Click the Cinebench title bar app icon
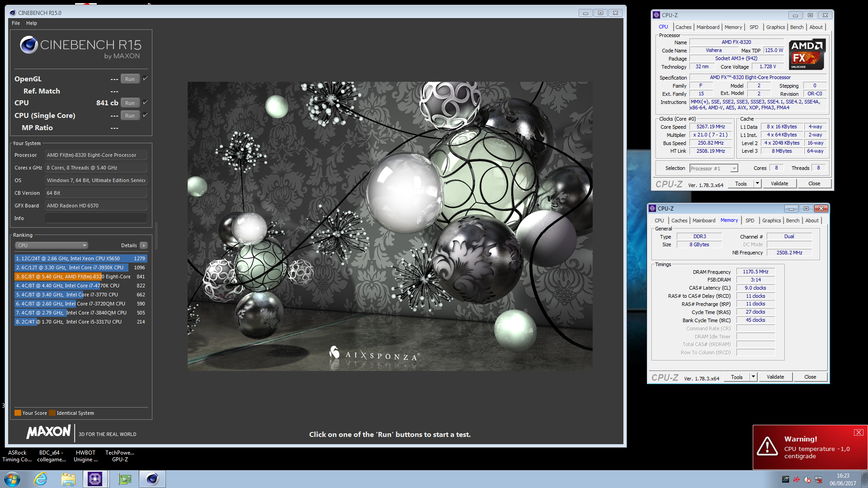The image size is (868, 488). pyautogui.click(x=13, y=13)
